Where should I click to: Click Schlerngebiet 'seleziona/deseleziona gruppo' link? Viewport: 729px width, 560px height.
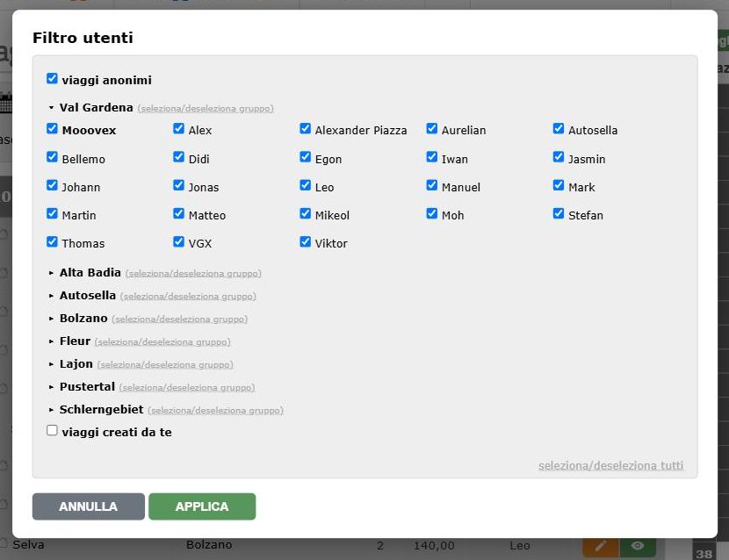click(x=216, y=411)
